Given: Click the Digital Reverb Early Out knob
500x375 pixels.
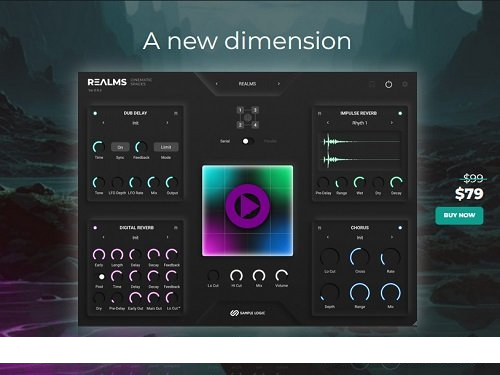Looking at the screenshot, I should (x=135, y=298).
